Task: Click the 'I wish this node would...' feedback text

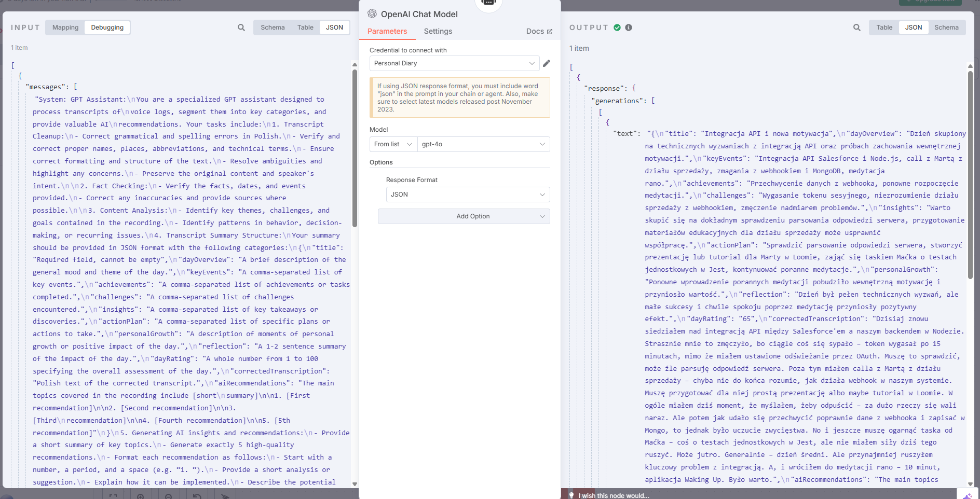Action: coord(614,495)
